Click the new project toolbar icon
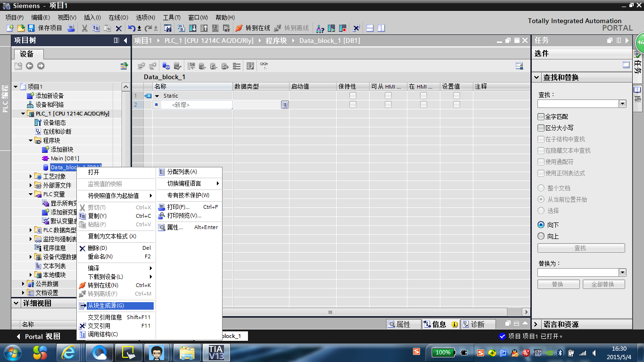This screenshot has height=362, width=644. pyautogui.click(x=10, y=28)
